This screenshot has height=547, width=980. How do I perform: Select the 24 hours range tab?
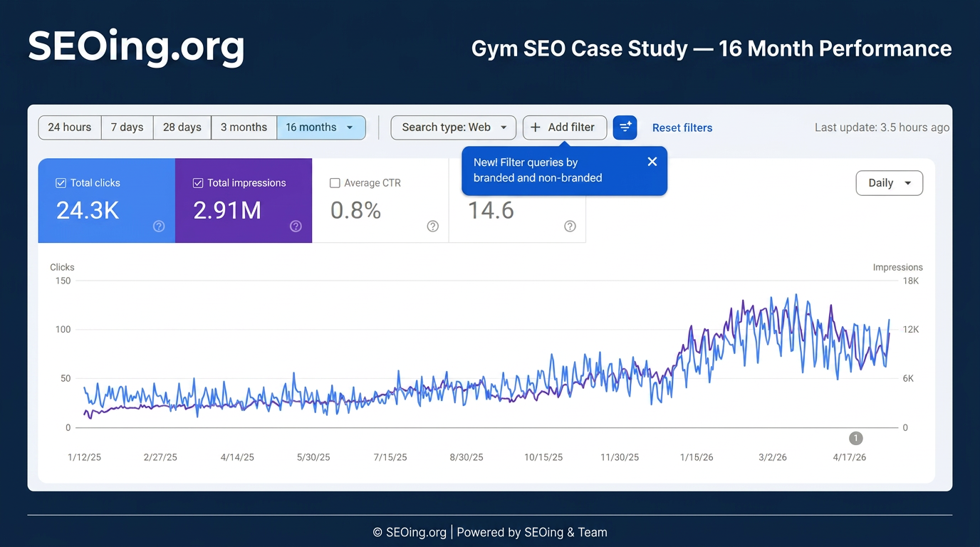70,127
